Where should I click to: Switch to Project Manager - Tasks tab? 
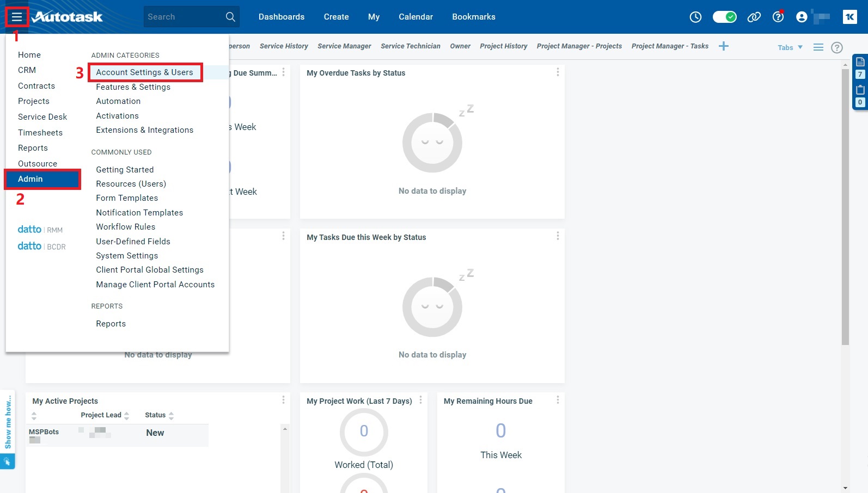click(x=670, y=46)
